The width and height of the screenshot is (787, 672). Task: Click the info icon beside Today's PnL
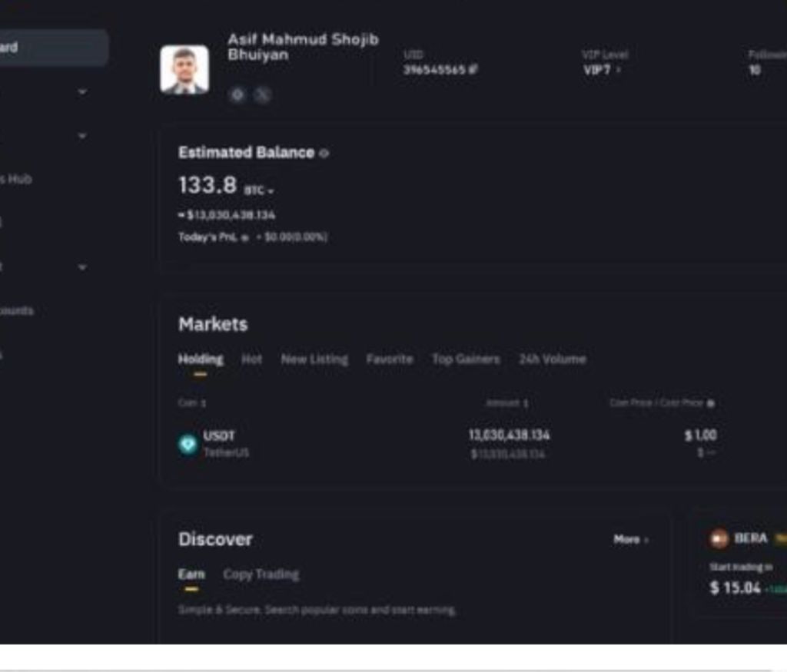pyautogui.click(x=245, y=238)
